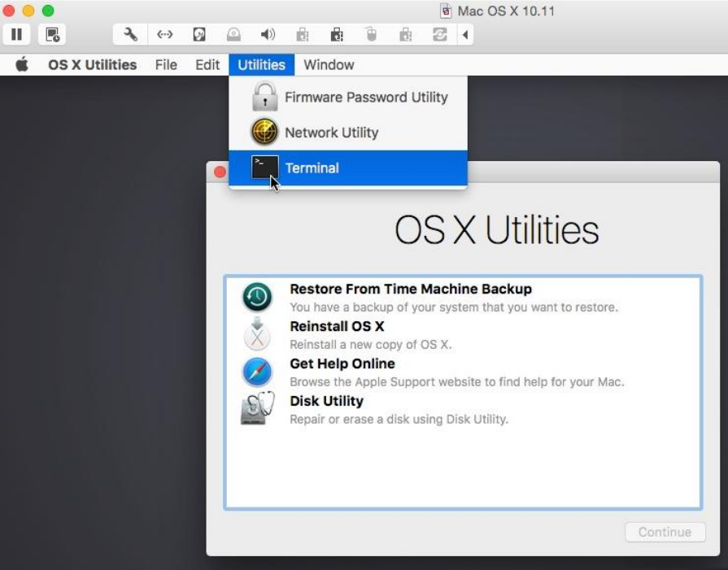Image resolution: width=728 pixels, height=570 pixels.
Task: Click the Mac OS X 10.11 window title
Action: 506,11
